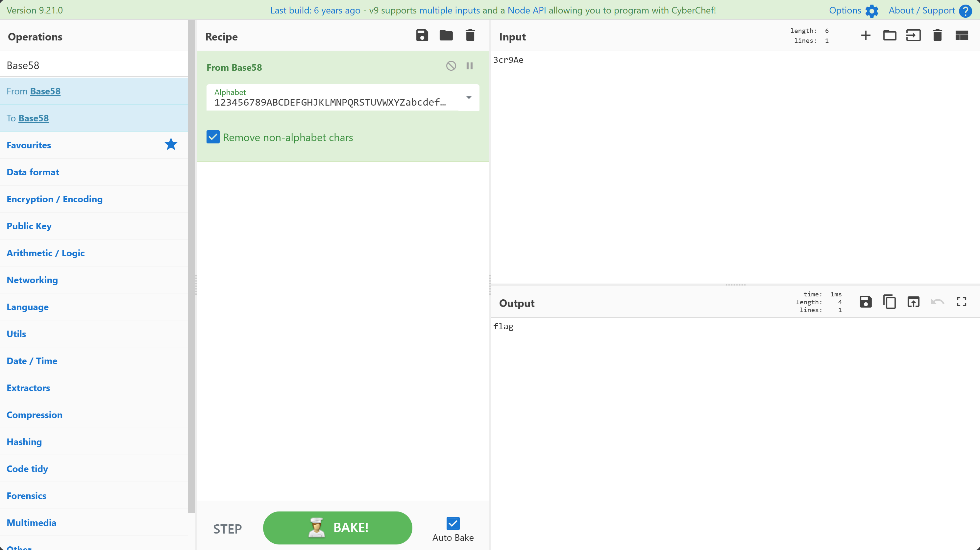Uncheck Remove non-alphabet chars
This screenshot has height=550, width=980.
213,137
